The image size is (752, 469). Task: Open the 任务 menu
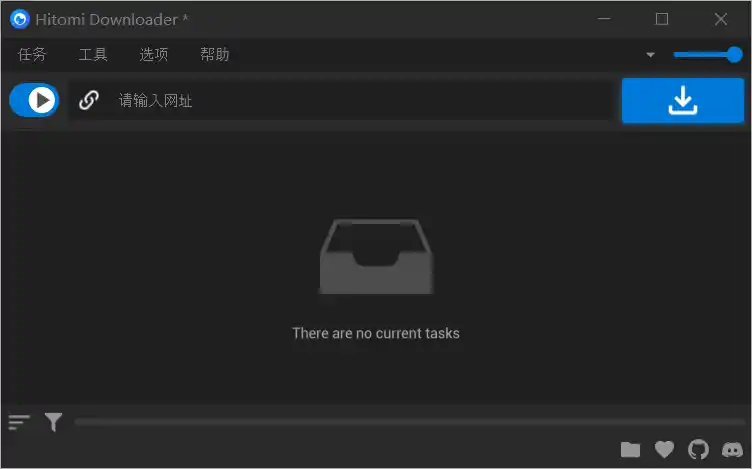pyautogui.click(x=32, y=55)
